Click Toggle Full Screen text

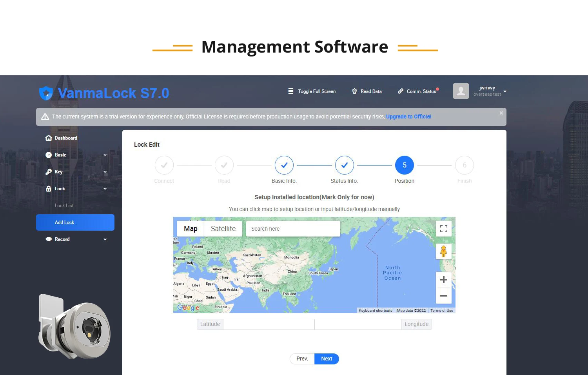317,91
